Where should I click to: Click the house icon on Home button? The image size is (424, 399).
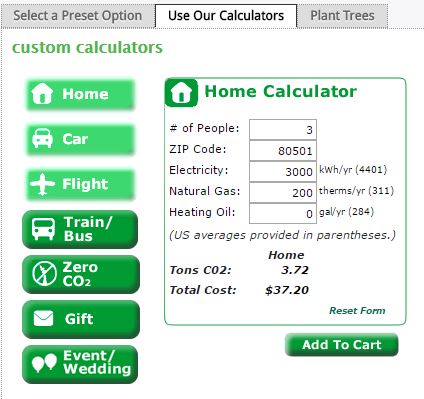(x=42, y=94)
